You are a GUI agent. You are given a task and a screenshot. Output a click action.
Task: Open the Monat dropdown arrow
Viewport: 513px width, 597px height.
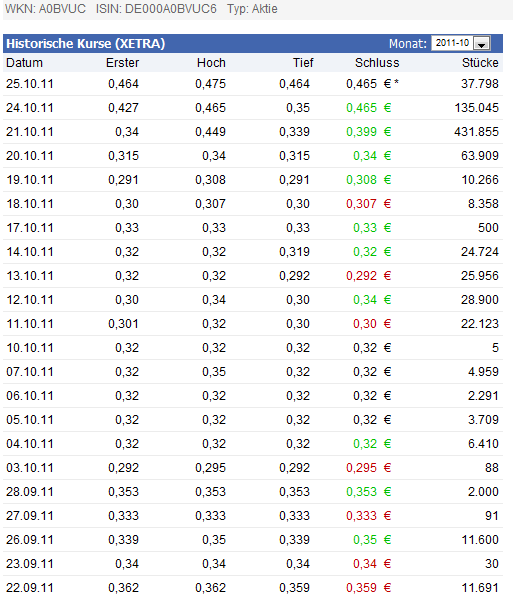pyautogui.click(x=482, y=43)
